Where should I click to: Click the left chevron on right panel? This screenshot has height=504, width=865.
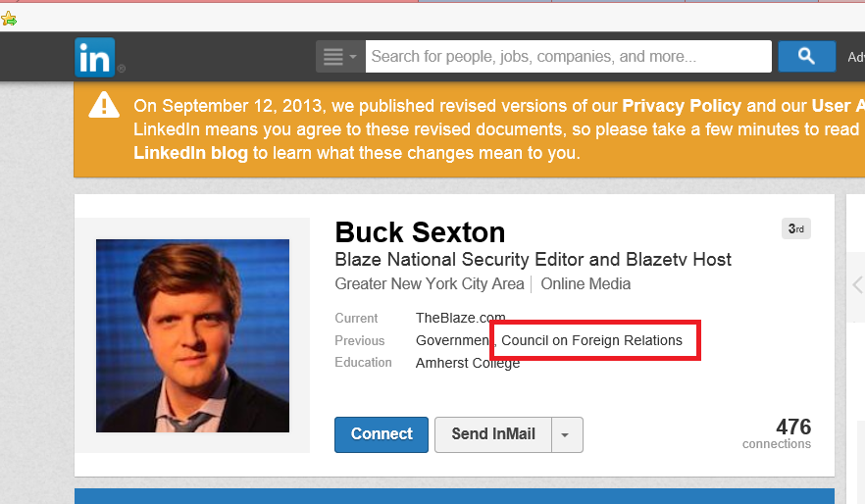855,285
